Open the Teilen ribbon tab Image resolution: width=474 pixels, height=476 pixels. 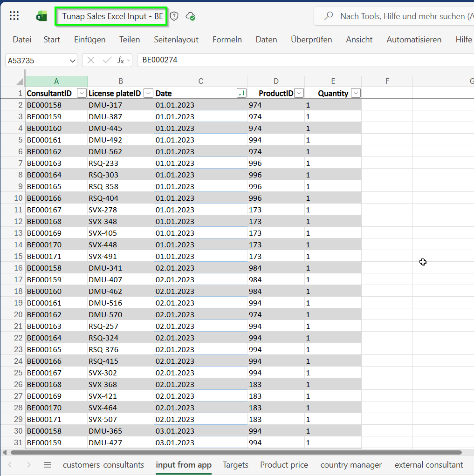click(x=130, y=40)
